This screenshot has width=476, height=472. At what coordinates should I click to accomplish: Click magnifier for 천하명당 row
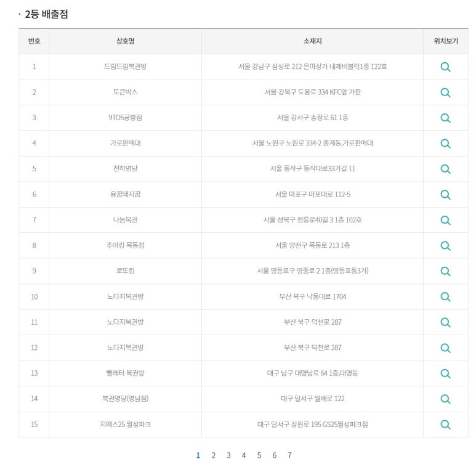pos(445,169)
